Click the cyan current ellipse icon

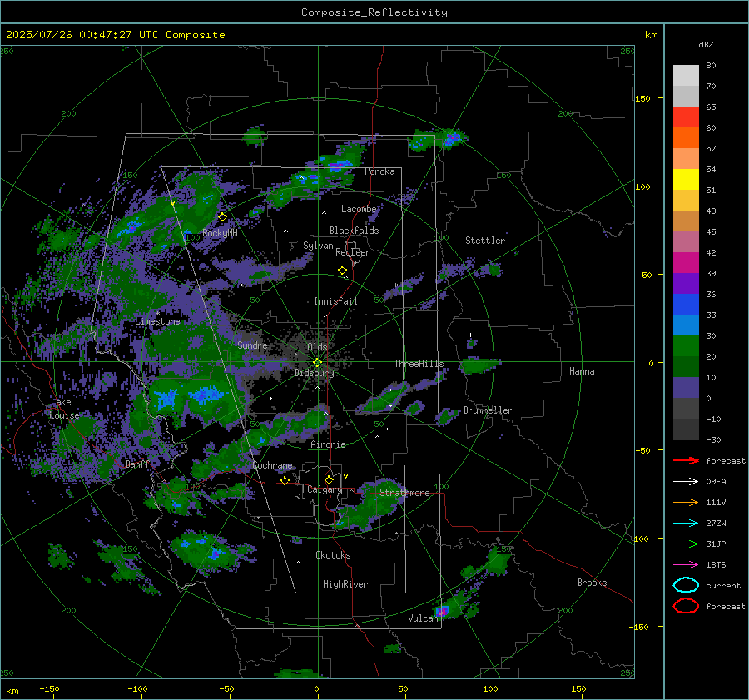tap(686, 585)
